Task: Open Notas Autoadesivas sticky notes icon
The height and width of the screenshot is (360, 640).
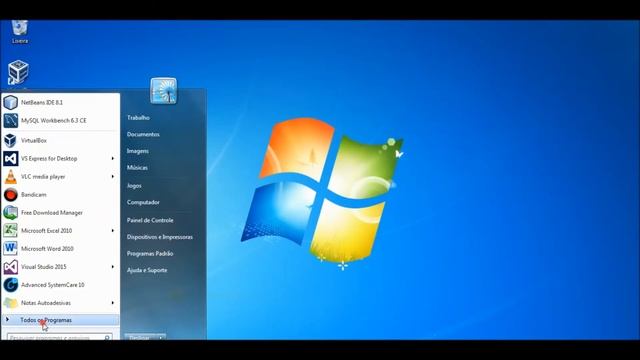Action: click(x=11, y=303)
